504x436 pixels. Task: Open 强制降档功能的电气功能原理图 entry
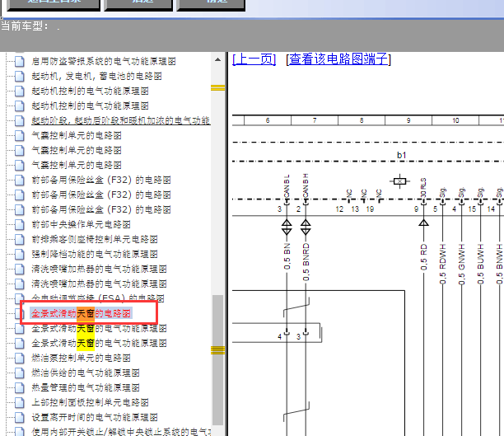coord(95,254)
